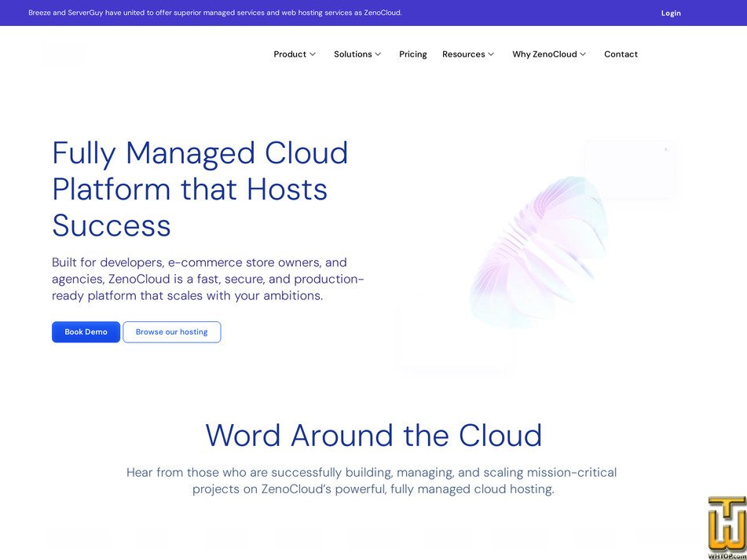Click the Breeze and ServerGuy announcement text

click(x=215, y=13)
